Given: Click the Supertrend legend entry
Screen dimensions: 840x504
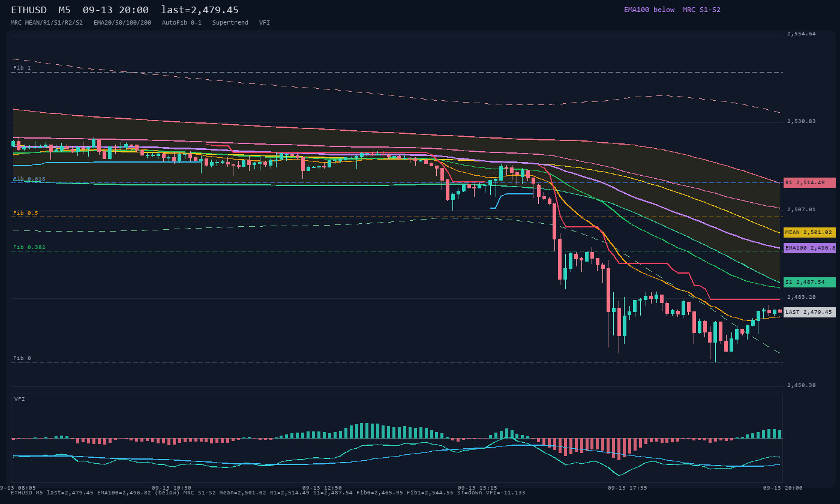Looking at the screenshot, I should 230,22.
